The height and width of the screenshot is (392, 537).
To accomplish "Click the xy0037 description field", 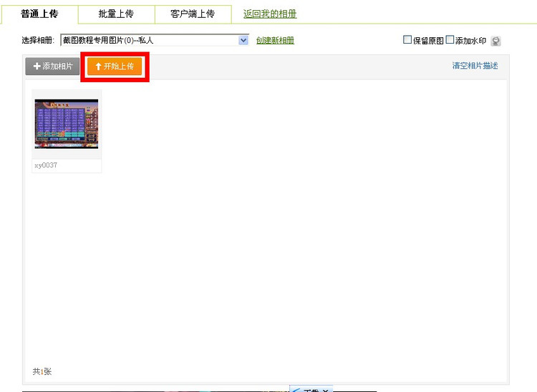I will point(67,165).
